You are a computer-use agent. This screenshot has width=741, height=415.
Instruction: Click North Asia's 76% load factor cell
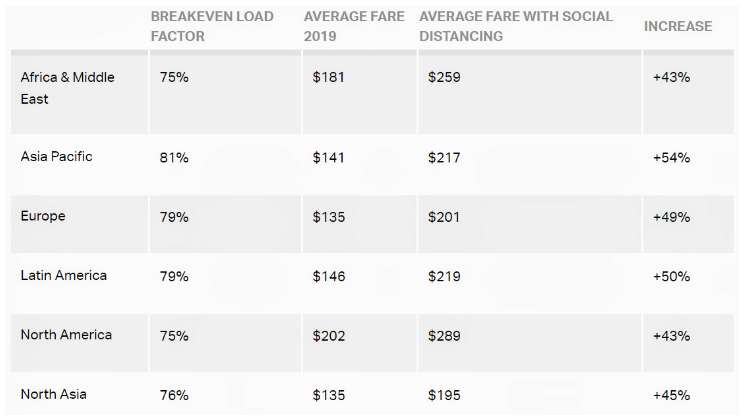(174, 394)
